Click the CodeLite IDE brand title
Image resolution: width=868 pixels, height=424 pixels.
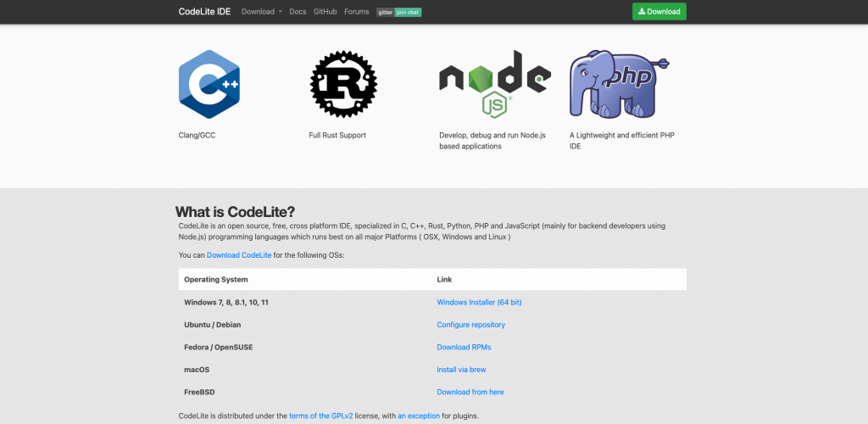click(205, 12)
